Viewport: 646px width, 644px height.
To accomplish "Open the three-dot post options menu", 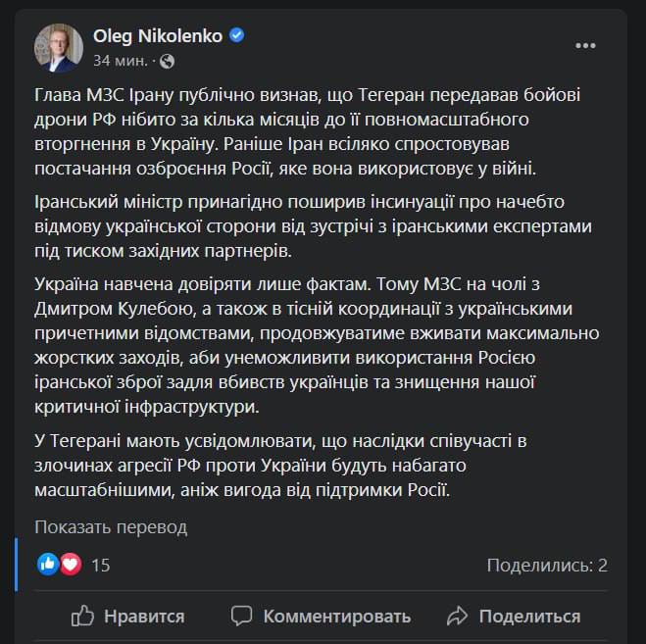I will [x=585, y=45].
